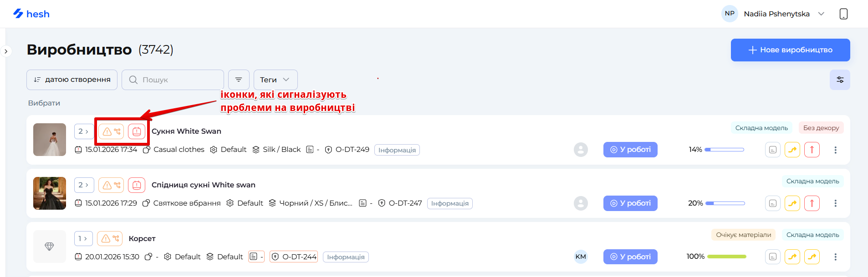
Task: Open sort by датою створення selector
Action: tap(72, 80)
